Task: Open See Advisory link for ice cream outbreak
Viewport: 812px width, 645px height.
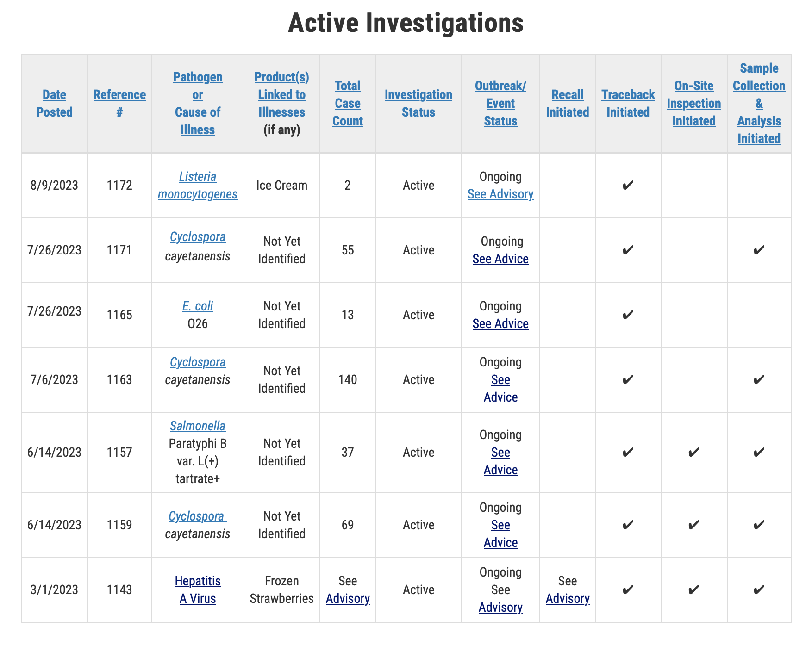Action: point(500,194)
